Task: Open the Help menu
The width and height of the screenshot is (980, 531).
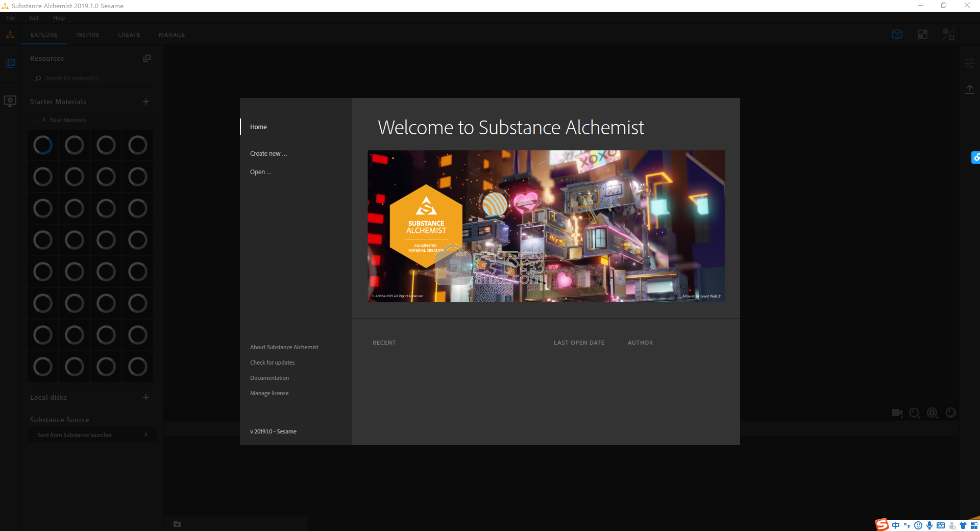Action: (59, 18)
